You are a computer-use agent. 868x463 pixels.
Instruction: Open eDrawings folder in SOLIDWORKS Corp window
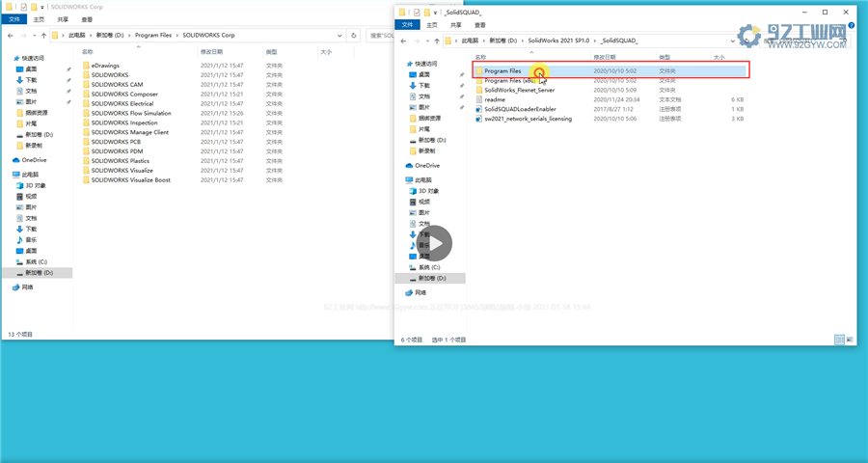(105, 66)
